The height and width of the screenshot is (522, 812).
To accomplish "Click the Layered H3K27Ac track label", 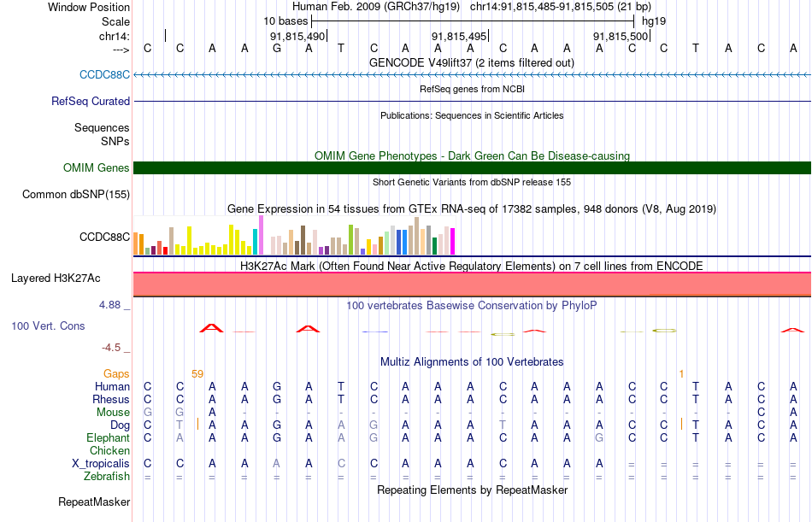I will [56, 279].
